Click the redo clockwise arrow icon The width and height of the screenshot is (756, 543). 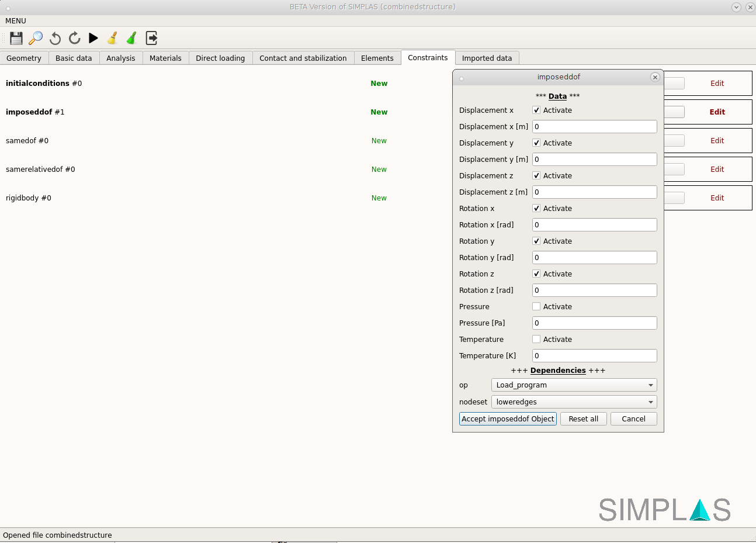point(74,38)
